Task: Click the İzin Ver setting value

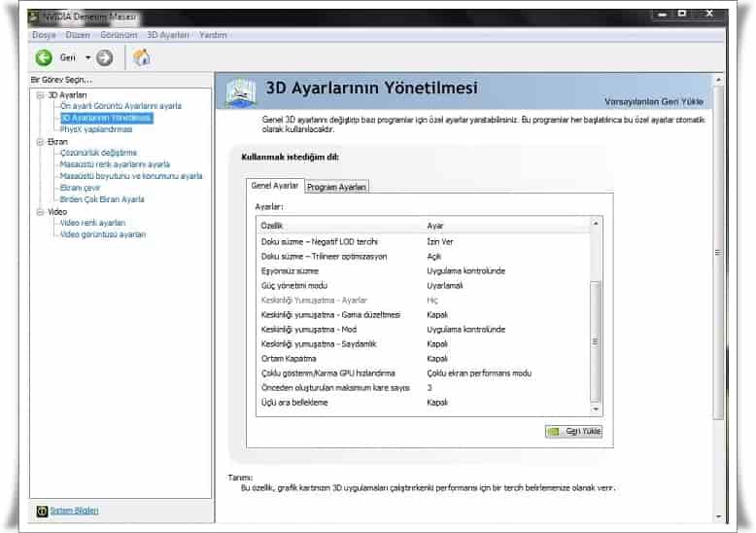Action: [440, 242]
